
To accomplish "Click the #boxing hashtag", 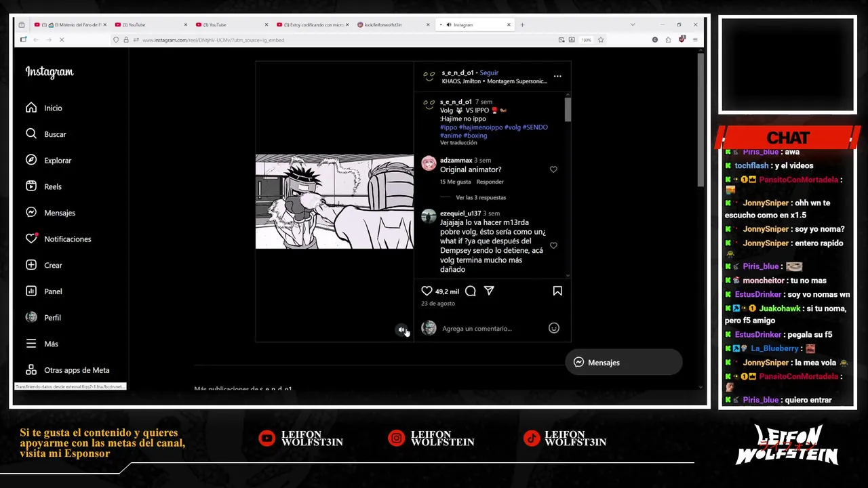I will pyautogui.click(x=475, y=136).
